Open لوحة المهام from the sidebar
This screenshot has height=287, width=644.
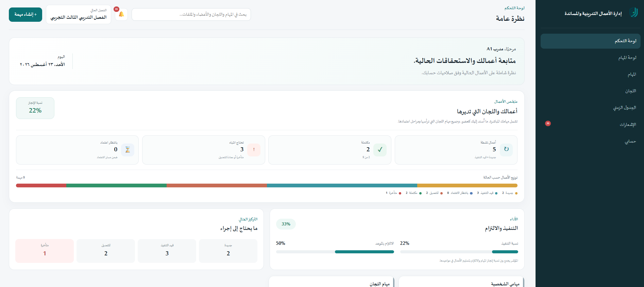(590, 58)
